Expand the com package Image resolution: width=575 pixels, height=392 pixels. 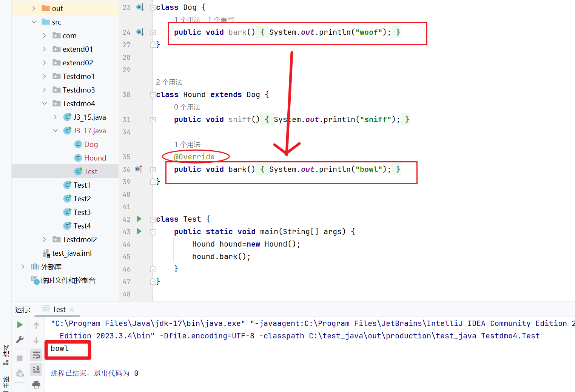tap(45, 35)
